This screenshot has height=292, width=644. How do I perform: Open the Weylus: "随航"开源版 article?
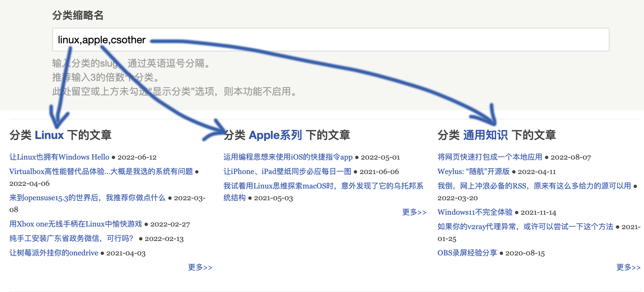tap(473, 171)
